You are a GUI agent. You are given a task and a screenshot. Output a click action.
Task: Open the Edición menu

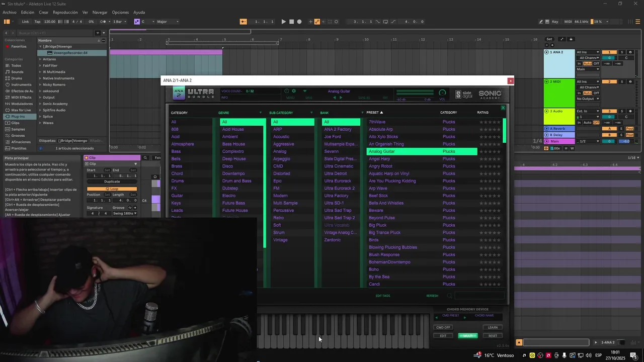28,12
